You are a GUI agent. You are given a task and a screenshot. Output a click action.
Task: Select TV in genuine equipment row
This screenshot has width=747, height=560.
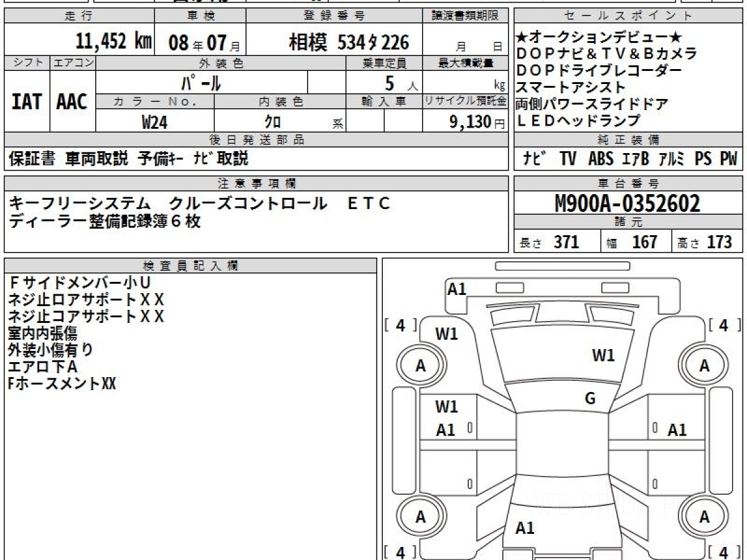568,159
